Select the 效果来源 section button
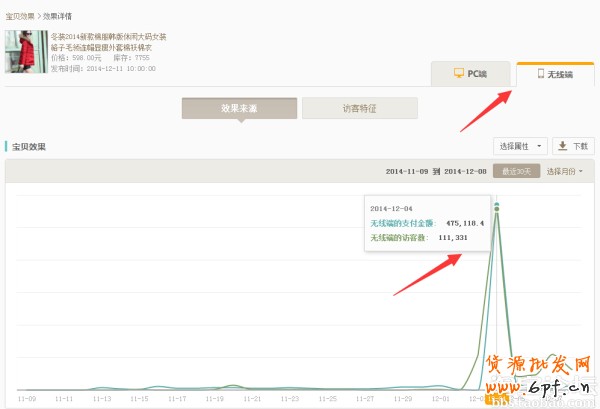600x409 pixels. tap(239, 108)
